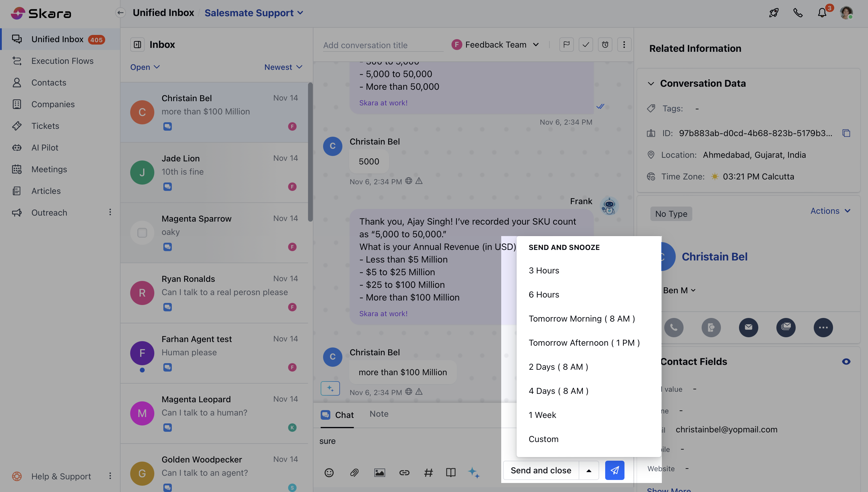The height and width of the screenshot is (492, 868).
Task: Open notifications bell icon
Action: pyautogui.click(x=822, y=13)
